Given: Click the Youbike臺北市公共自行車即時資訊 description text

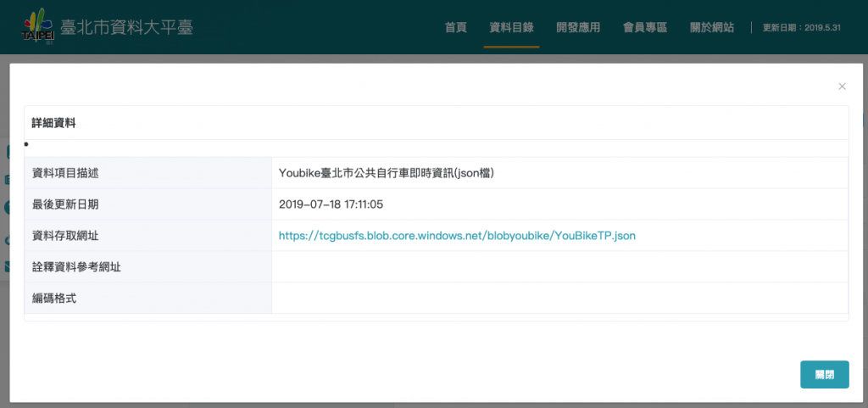Looking at the screenshot, I should (x=387, y=173).
